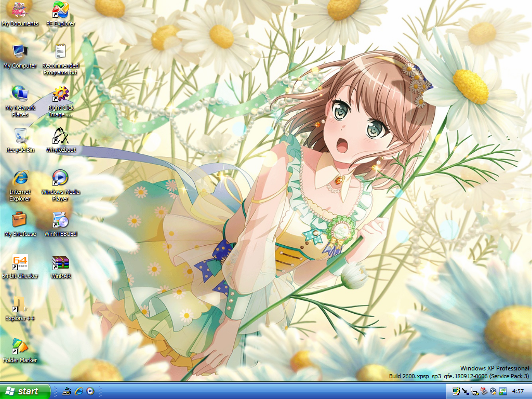Select My Network Places icon

(20, 102)
